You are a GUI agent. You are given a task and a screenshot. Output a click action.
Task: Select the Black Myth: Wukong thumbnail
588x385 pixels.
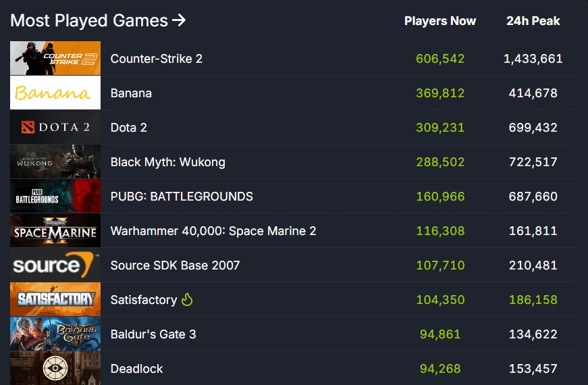[55, 162]
